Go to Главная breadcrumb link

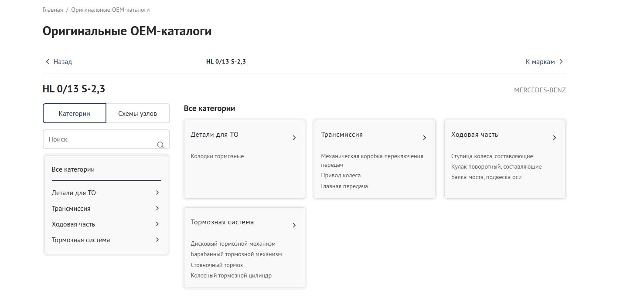[53, 10]
